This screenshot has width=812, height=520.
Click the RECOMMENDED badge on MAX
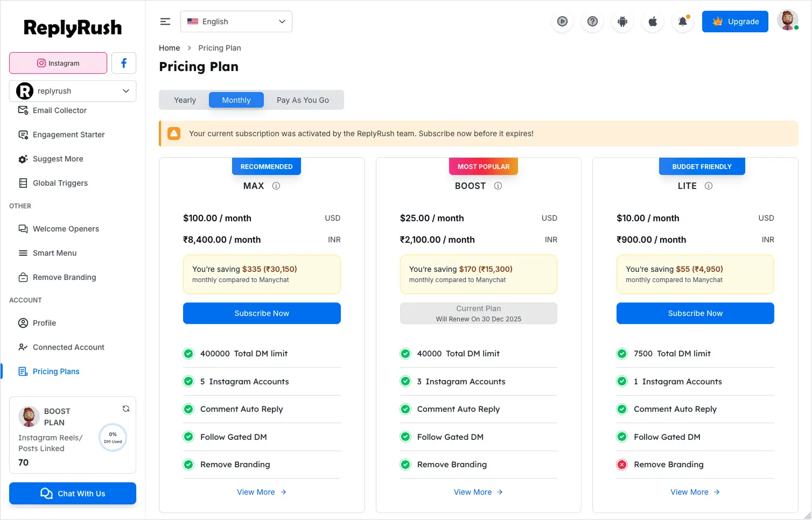[267, 166]
